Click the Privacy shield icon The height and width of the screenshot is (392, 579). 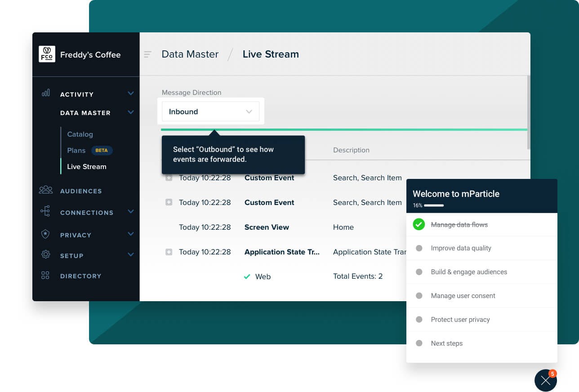tap(45, 234)
